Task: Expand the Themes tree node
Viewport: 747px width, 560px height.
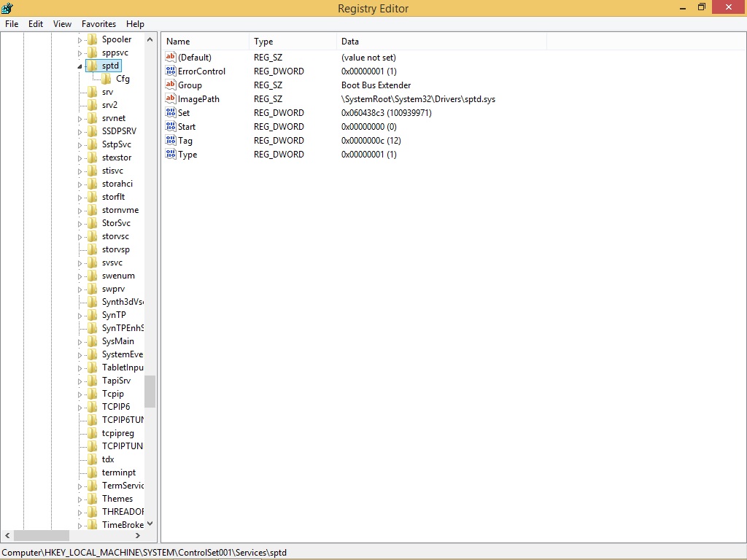Action: click(80, 499)
